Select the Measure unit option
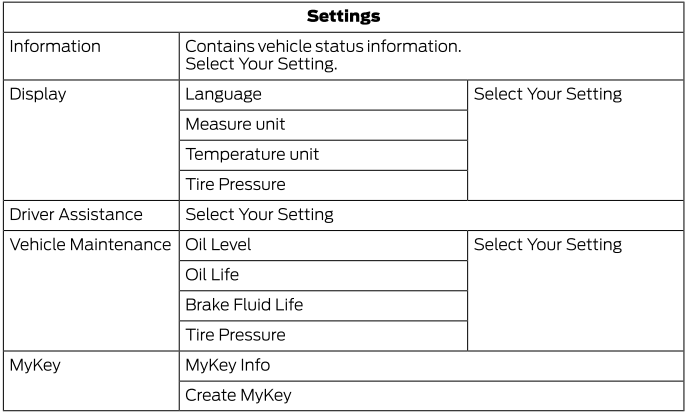The width and height of the screenshot is (690, 415). click(236, 124)
